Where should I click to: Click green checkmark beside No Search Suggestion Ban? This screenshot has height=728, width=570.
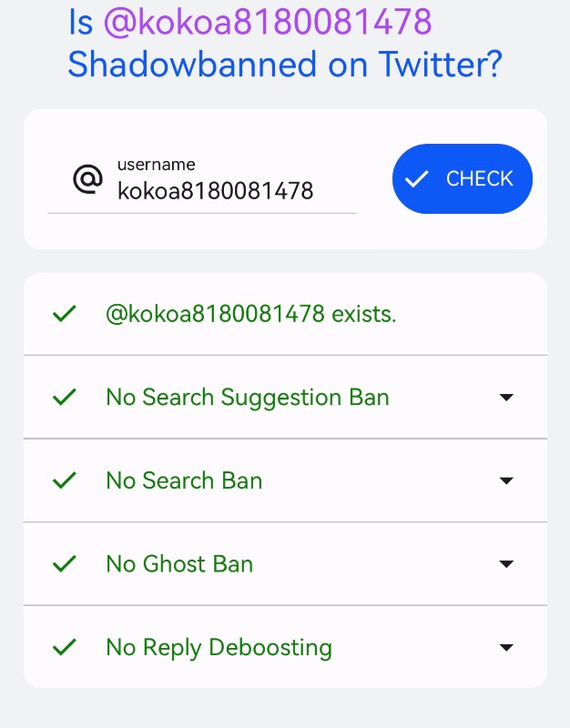65,397
